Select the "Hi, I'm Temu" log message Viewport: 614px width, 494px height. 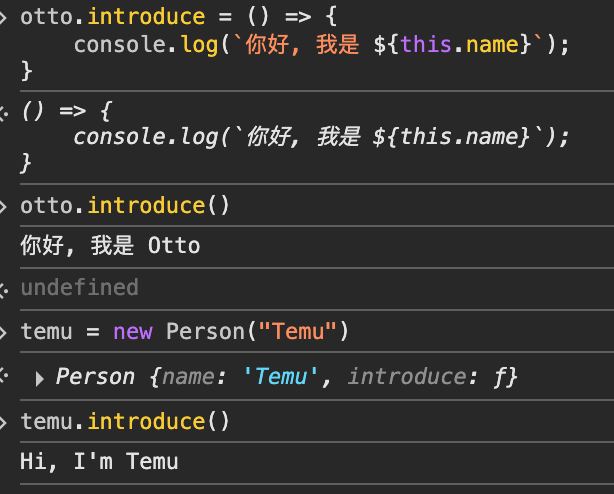[99, 461]
